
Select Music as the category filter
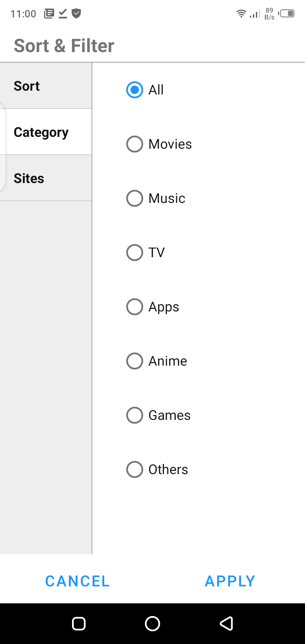(x=135, y=198)
